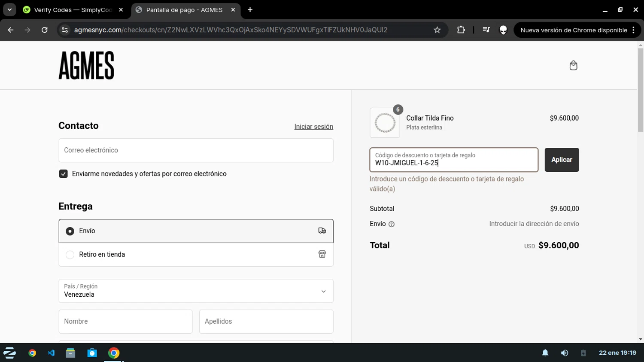Viewport: 644px width, 362px height.
Task: Click the discount code input field
Action: (x=454, y=160)
